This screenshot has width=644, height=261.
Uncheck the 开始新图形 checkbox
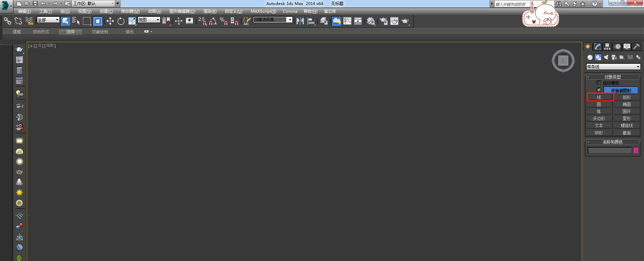click(x=599, y=90)
